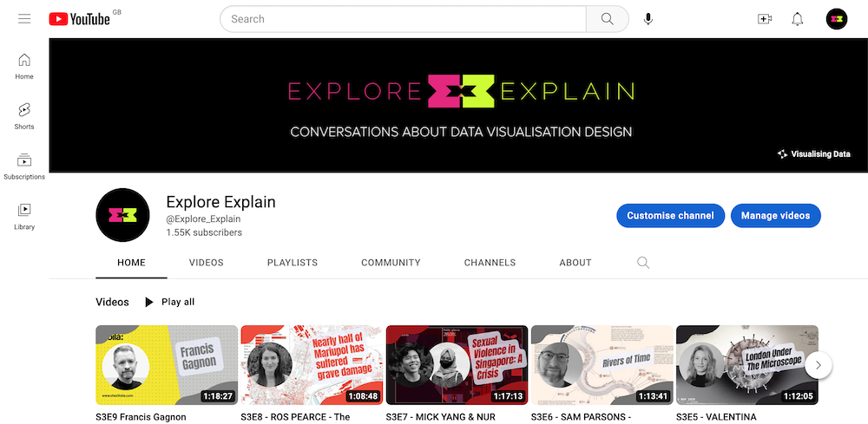Click the 1:12:05 duration badge
The width and height of the screenshot is (868, 424).
pyautogui.click(x=798, y=396)
